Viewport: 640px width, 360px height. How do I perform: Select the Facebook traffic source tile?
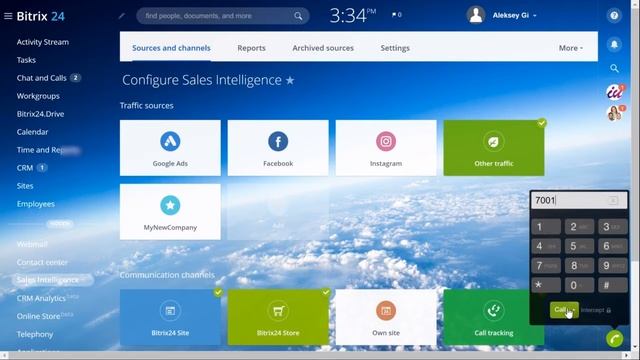tap(278, 148)
